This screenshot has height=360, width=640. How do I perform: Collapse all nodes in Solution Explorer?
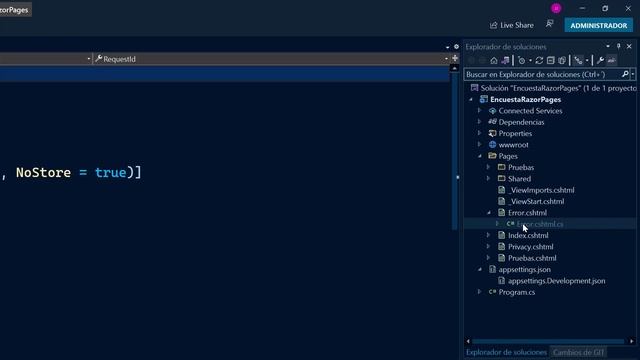(551, 60)
